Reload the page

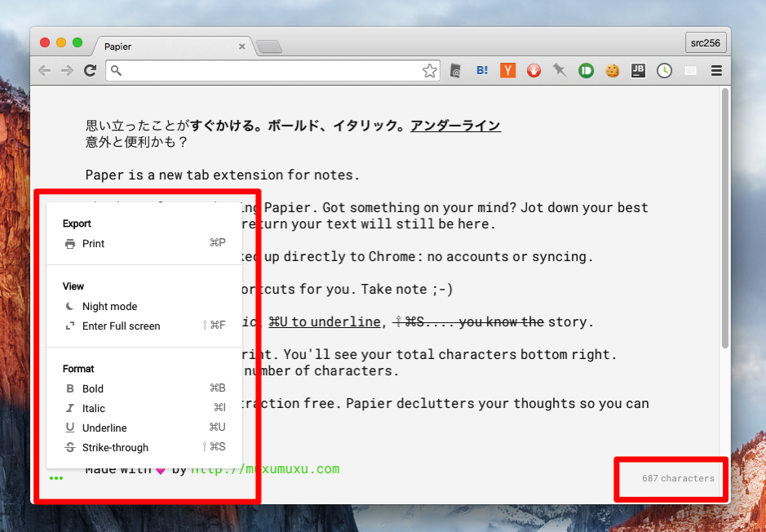point(90,71)
